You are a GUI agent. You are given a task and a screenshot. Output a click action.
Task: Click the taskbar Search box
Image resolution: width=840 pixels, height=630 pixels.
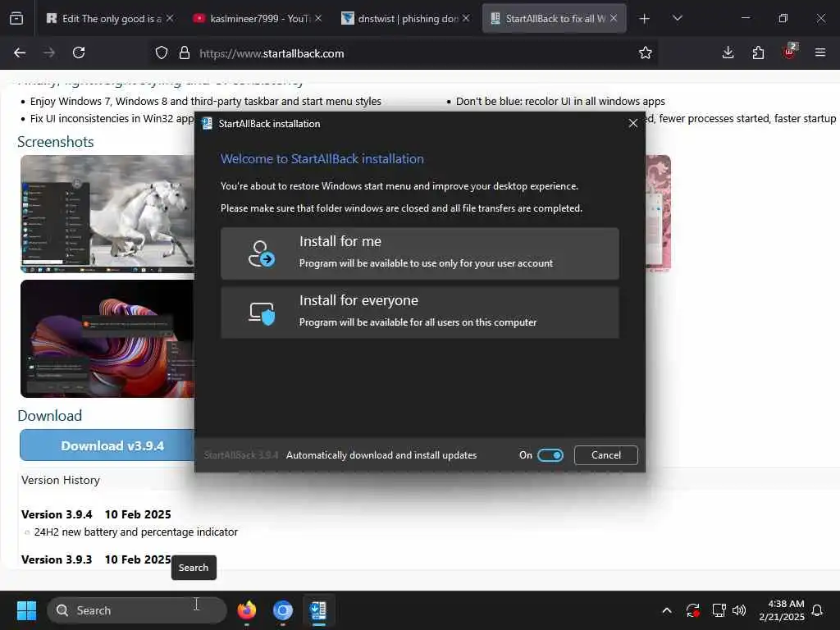pos(137,610)
